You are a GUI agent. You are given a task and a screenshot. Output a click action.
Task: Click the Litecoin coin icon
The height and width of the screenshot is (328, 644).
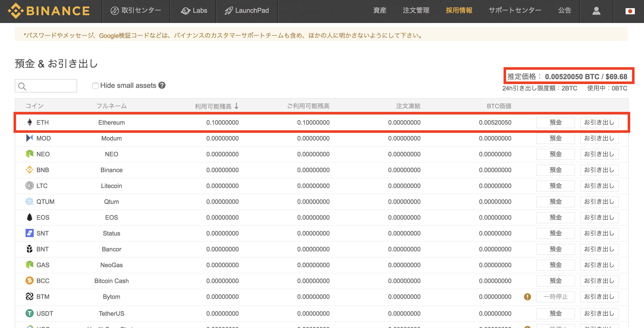[30, 186]
